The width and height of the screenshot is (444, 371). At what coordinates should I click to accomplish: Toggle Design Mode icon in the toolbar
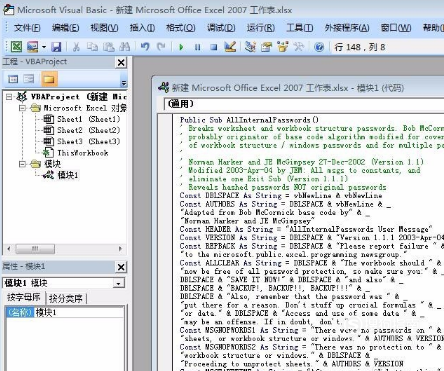click(x=230, y=47)
